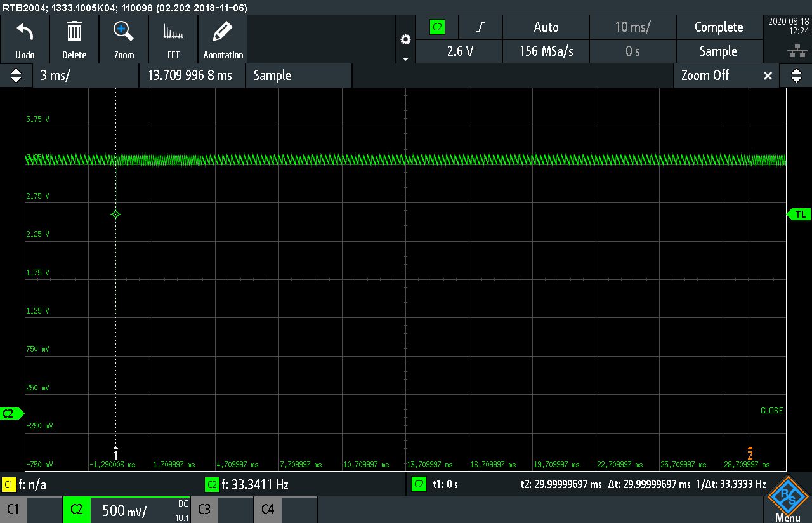The width and height of the screenshot is (812, 523).
Task: Click the C2 frequency measurement 33.3411 Hz
Action: [255, 485]
